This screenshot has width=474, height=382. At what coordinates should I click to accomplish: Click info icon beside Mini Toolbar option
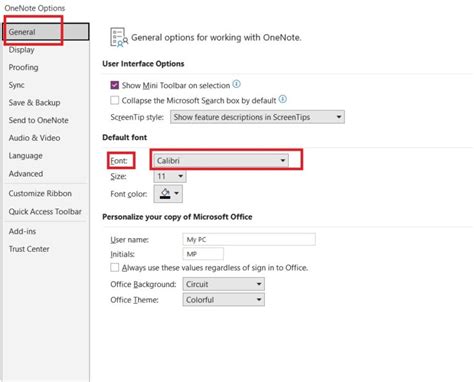236,84
